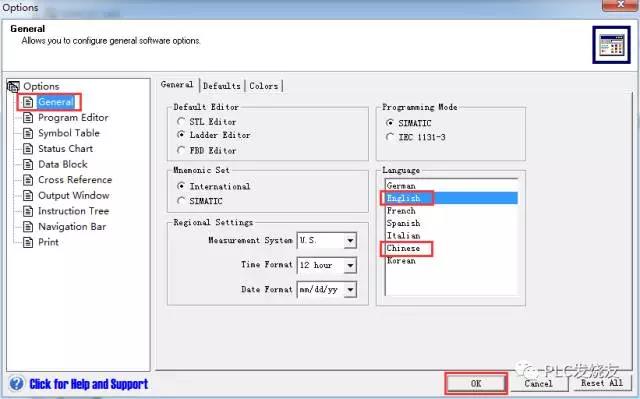Open the Symbol Table options page
The width and height of the screenshot is (640, 399).
point(69,133)
